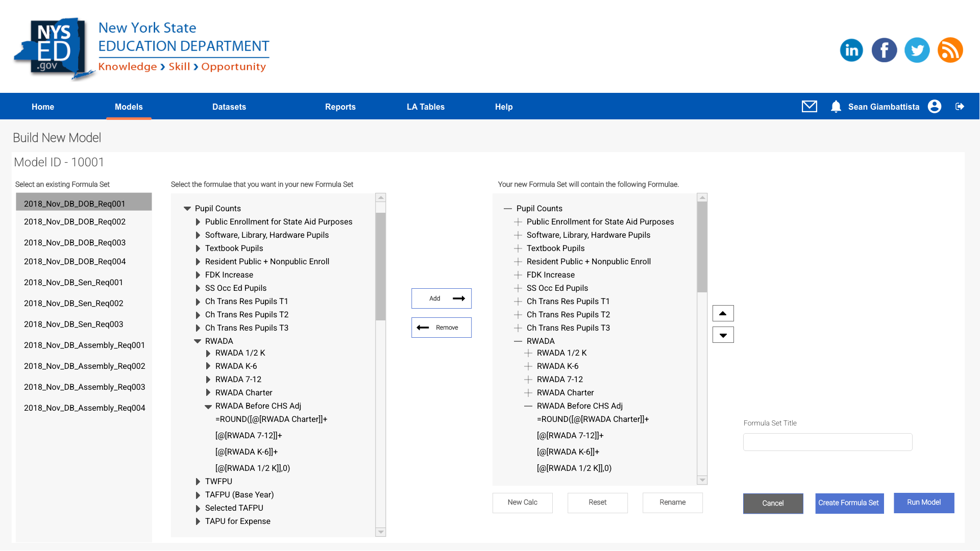Click the left formulae list scrollbar thumb
The width and height of the screenshot is (980, 551).
pyautogui.click(x=380, y=265)
